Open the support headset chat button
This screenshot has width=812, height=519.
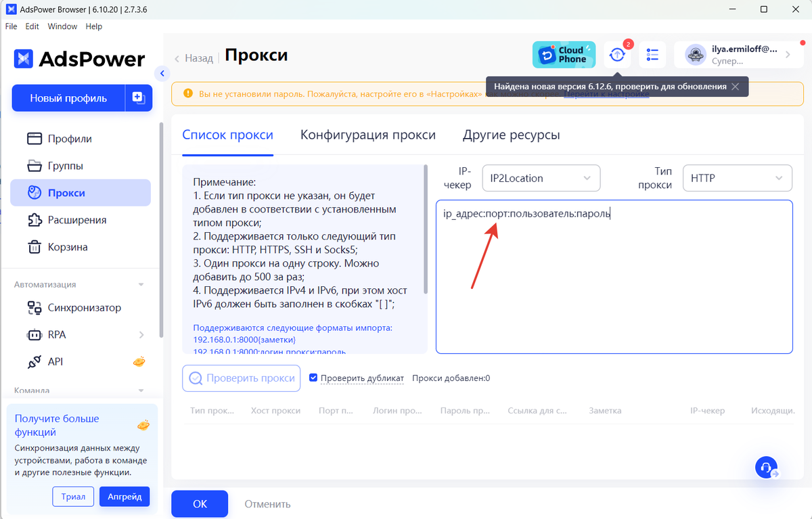[766, 468]
